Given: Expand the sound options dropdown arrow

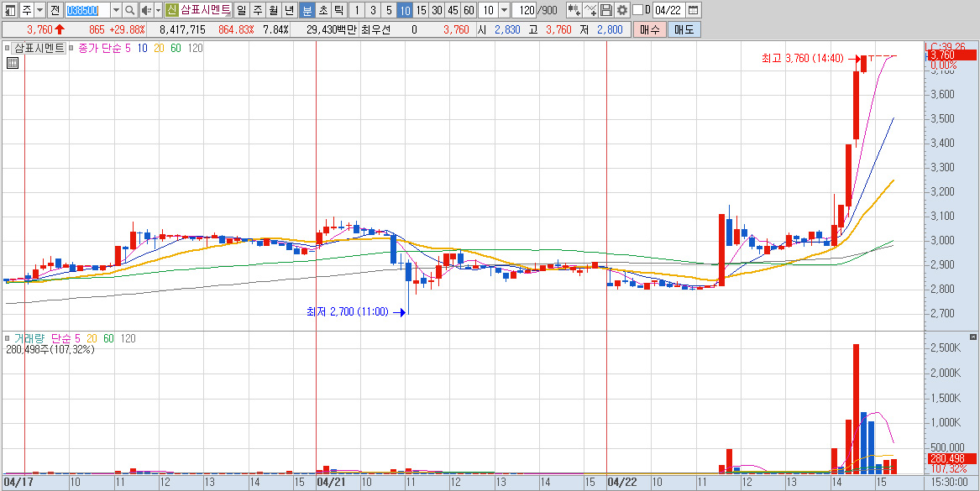Looking at the screenshot, I should point(158,10).
